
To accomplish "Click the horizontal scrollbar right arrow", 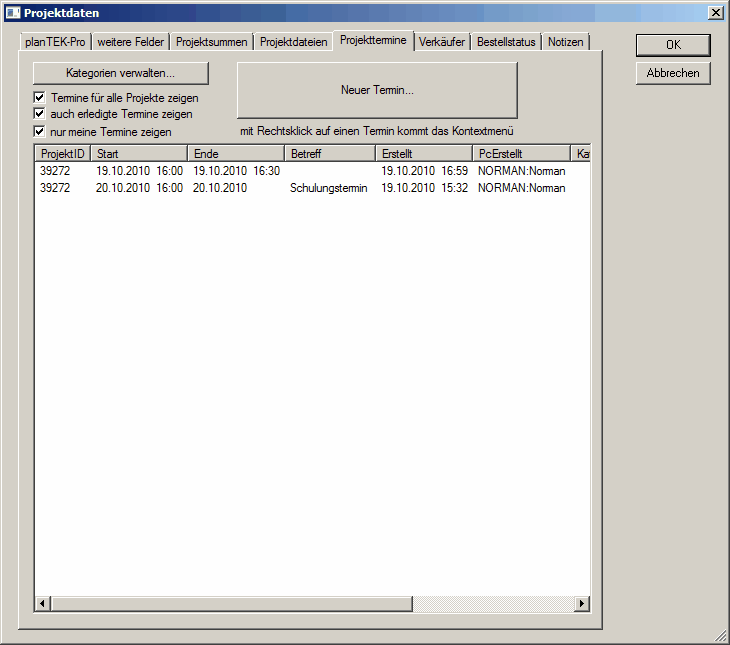I will 582,604.
